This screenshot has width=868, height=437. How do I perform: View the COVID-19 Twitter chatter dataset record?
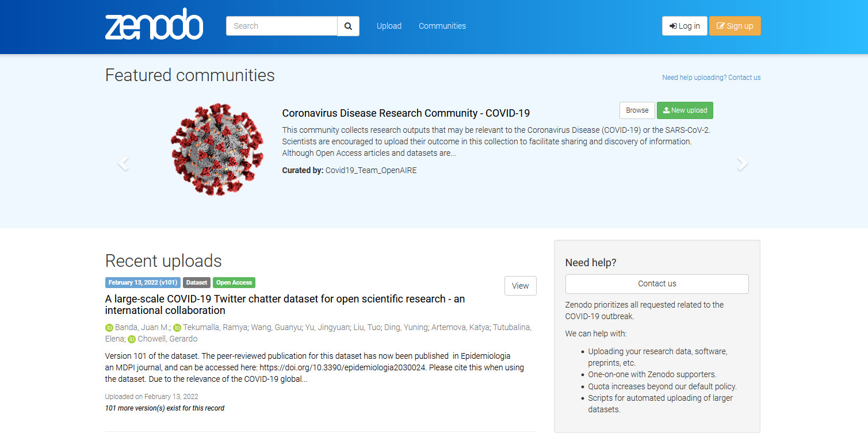point(521,286)
